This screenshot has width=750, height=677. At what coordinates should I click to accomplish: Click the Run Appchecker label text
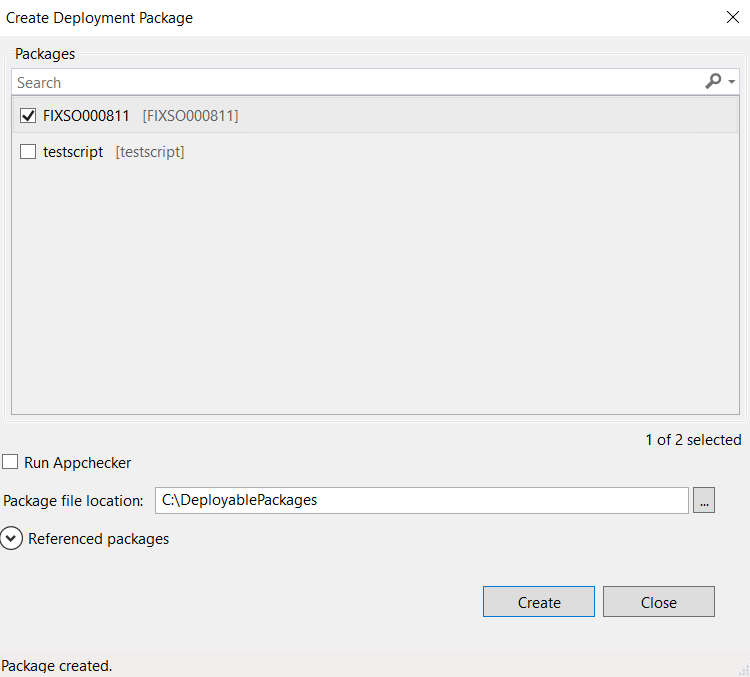click(x=77, y=463)
